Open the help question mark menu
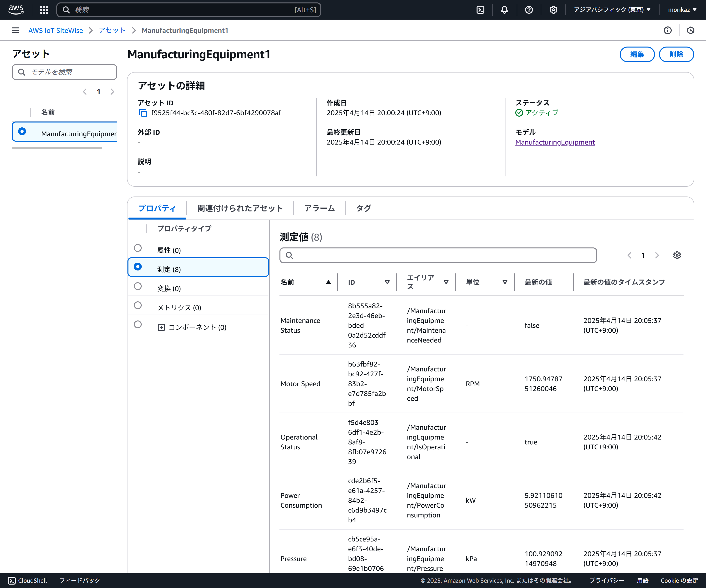Image resolution: width=706 pixels, height=588 pixels. tap(529, 10)
